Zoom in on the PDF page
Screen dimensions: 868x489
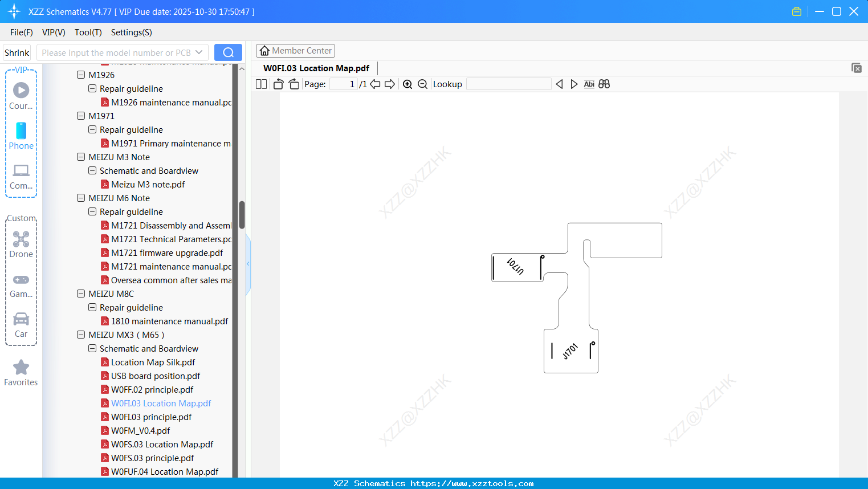pos(407,84)
